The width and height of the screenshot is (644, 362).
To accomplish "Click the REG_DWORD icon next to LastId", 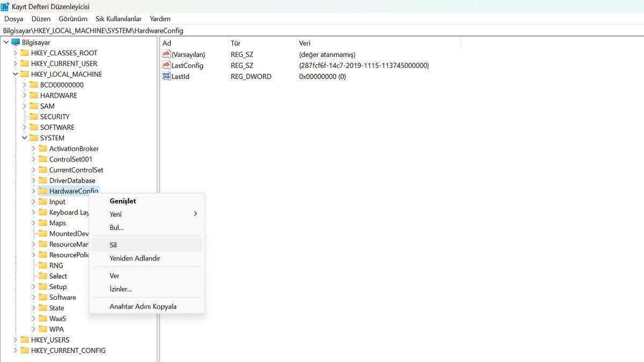I will click(x=166, y=76).
